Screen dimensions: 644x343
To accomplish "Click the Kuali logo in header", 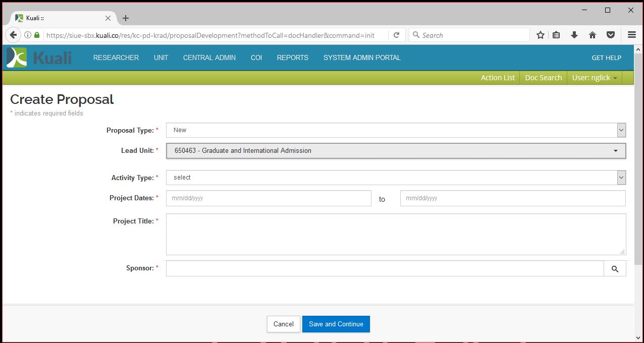I will pos(39,58).
